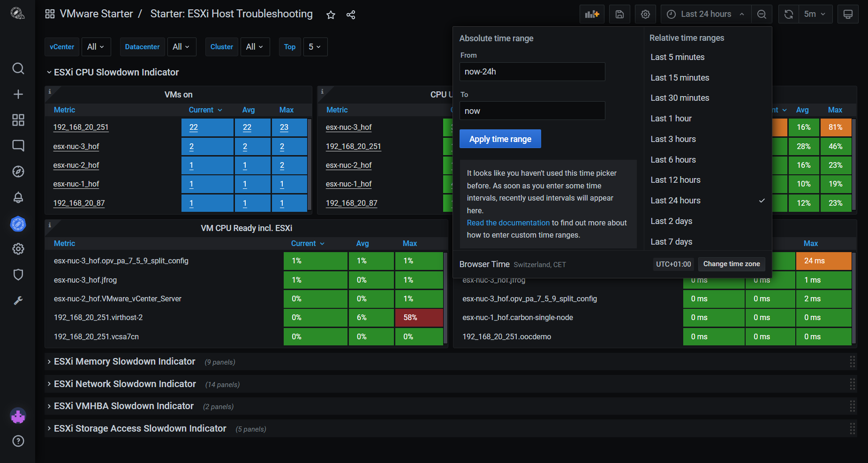Open the Explore compass icon

click(18, 172)
